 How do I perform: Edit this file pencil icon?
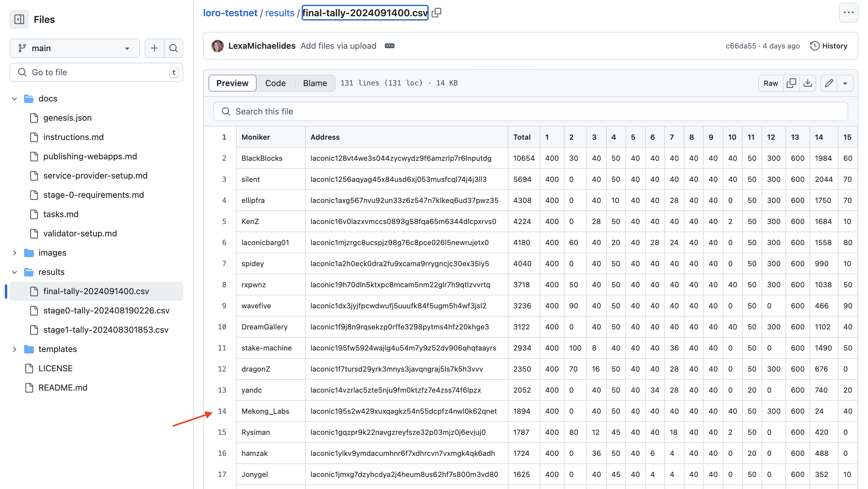pos(829,83)
